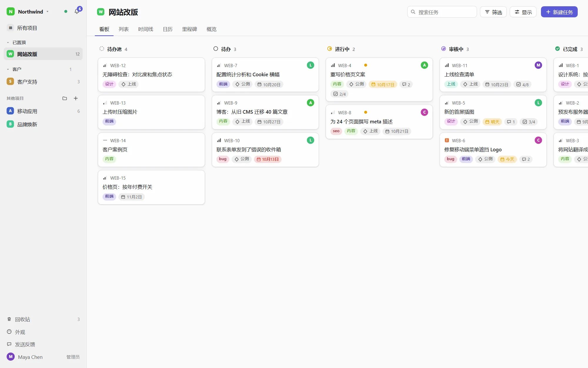The width and height of the screenshot is (588, 368).
Task: Click the new folder icon beside 其他项目
Action: 65,98
